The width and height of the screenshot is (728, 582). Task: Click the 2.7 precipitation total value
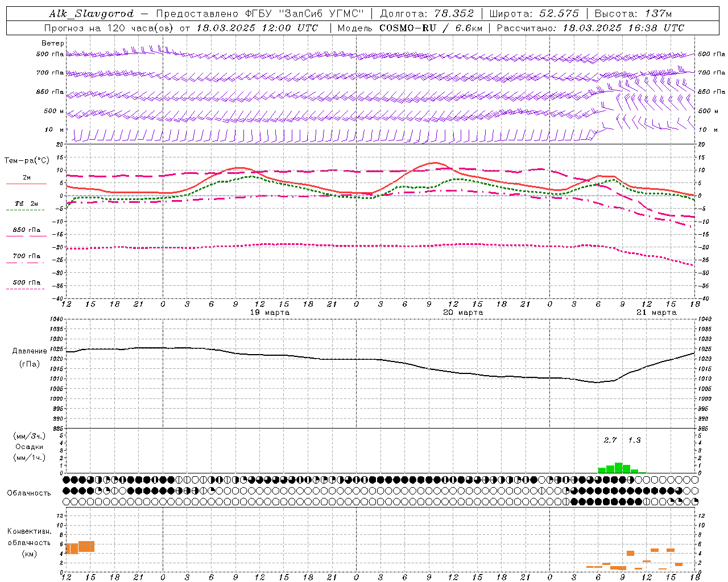(x=610, y=440)
